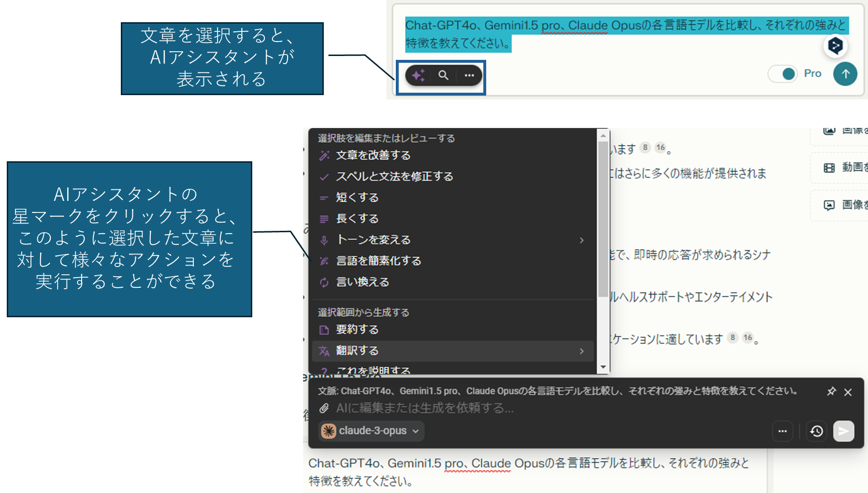This screenshot has width=868, height=493.
Task: Open three-dot options in assistant panel
Action: point(782,431)
